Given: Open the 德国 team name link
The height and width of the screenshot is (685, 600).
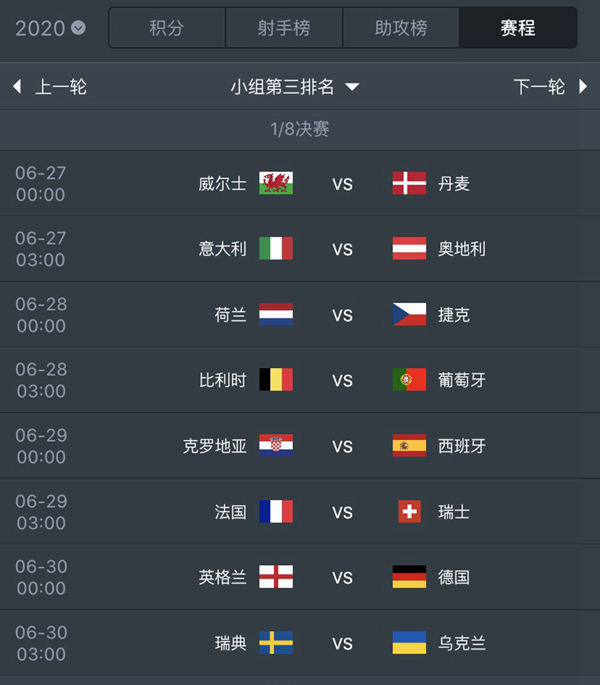Looking at the screenshot, I should [454, 577].
